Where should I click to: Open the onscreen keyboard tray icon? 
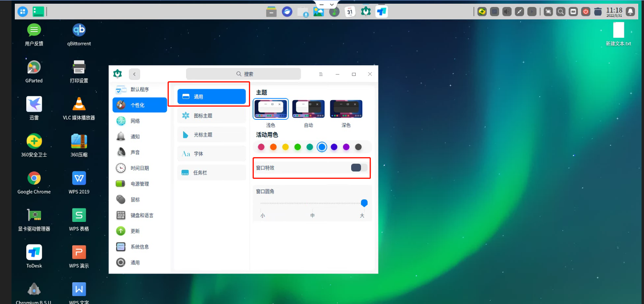573,11
